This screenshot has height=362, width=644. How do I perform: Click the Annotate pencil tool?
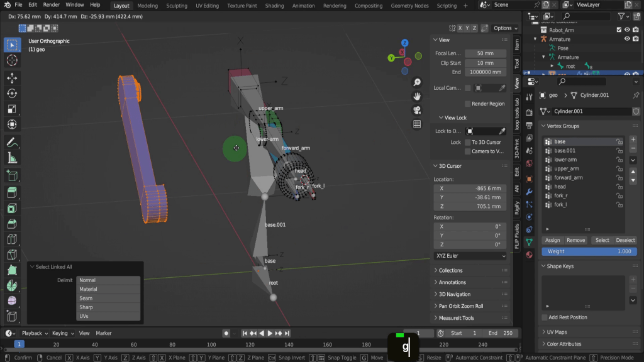[x=11, y=142]
